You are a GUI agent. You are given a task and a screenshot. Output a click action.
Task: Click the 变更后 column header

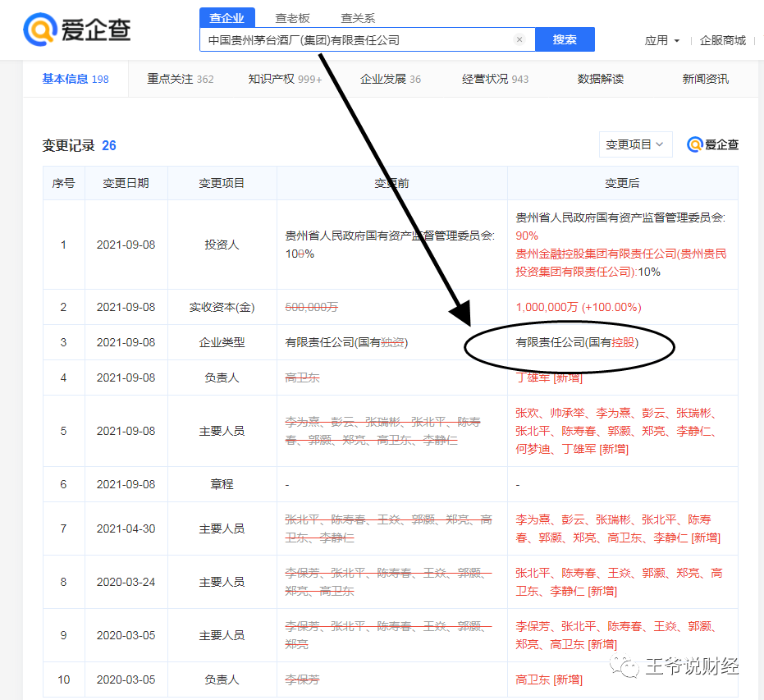click(x=622, y=183)
